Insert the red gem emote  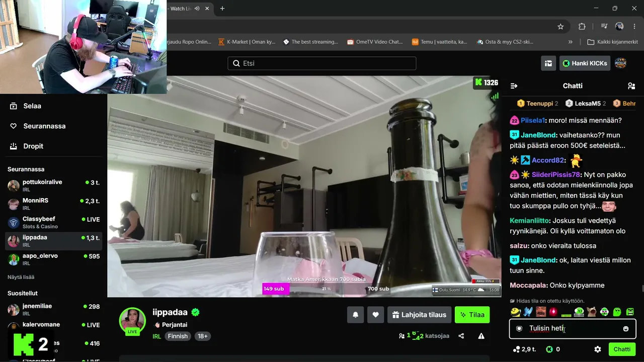point(553,312)
